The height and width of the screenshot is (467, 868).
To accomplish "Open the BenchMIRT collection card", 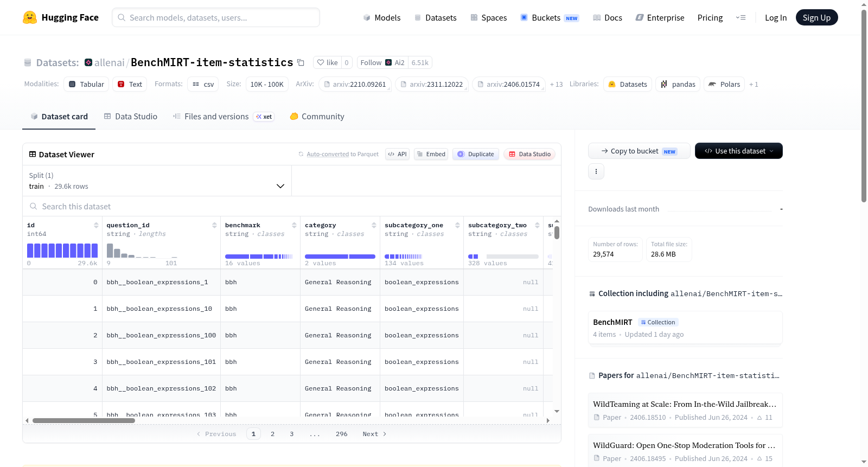I will [x=685, y=328].
